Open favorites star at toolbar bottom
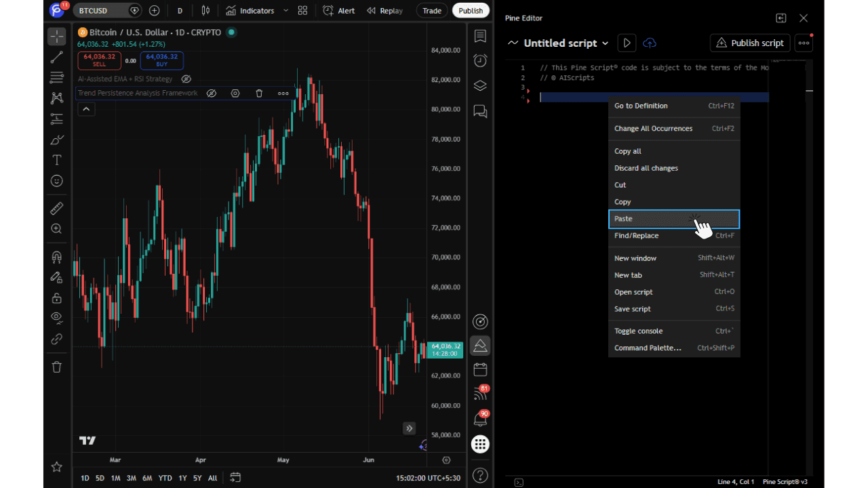The width and height of the screenshot is (868, 488). point(57,467)
